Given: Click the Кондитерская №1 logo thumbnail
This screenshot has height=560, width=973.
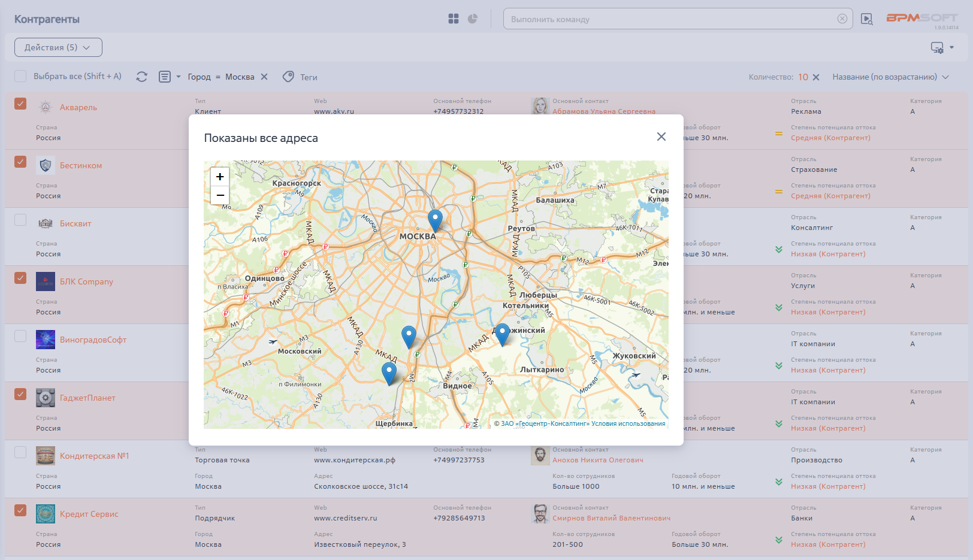Looking at the screenshot, I should click(x=46, y=456).
